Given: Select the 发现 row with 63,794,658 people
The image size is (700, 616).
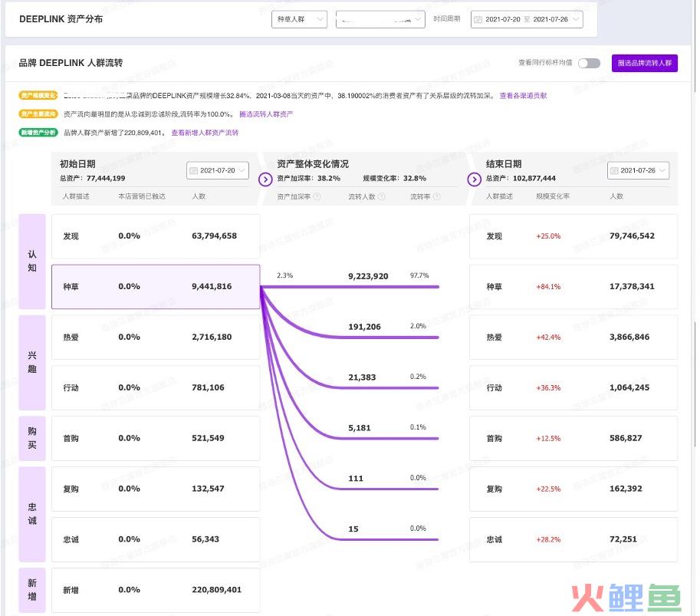Looking at the screenshot, I should 156,236.
